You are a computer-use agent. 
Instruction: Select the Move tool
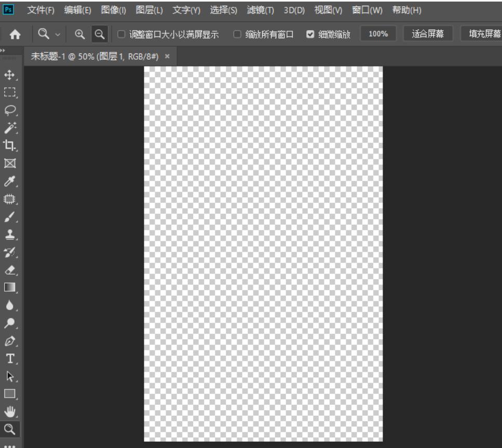pyautogui.click(x=10, y=75)
